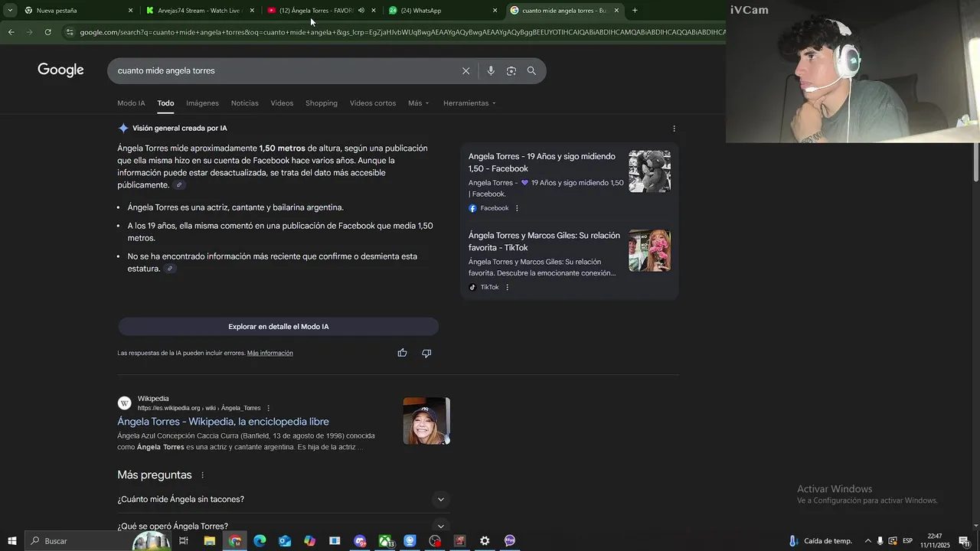Click 'Explorar en detalle el Modo IA' button
The width and height of the screenshot is (980, 551).
pos(278,327)
